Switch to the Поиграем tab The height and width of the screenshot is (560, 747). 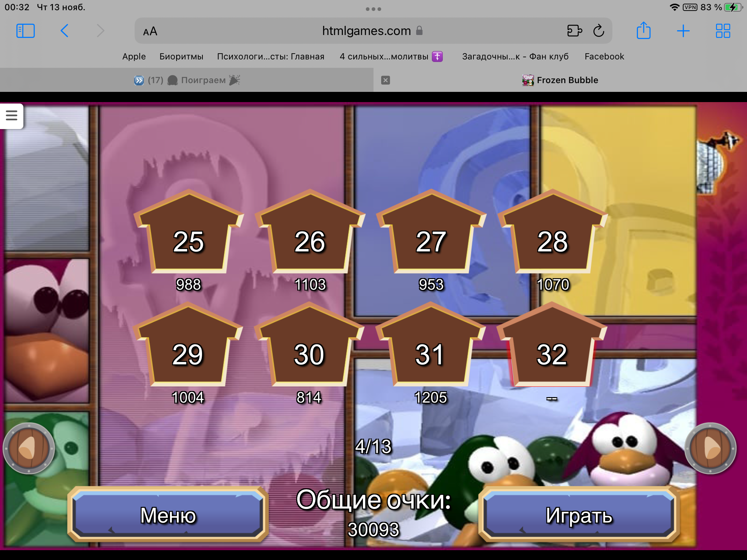coord(187,80)
